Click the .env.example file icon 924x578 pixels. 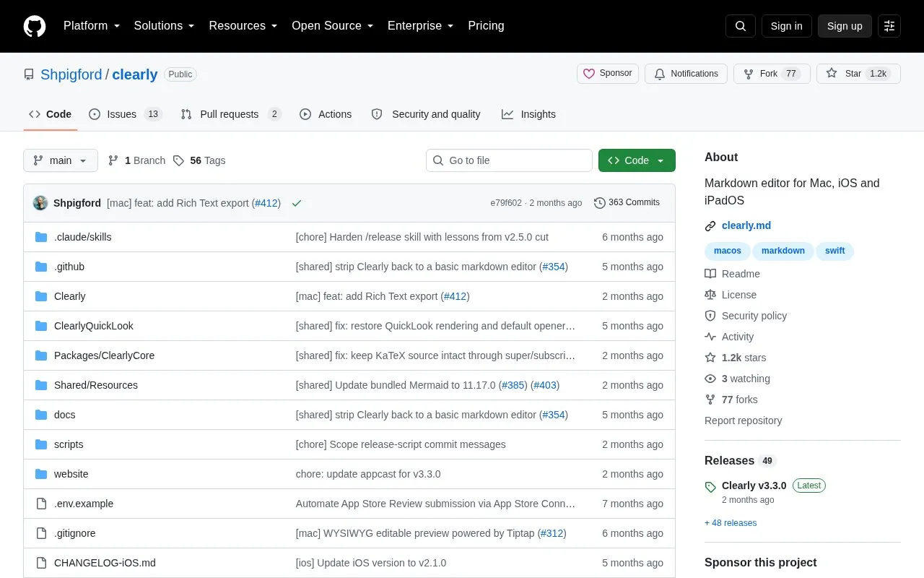(41, 504)
